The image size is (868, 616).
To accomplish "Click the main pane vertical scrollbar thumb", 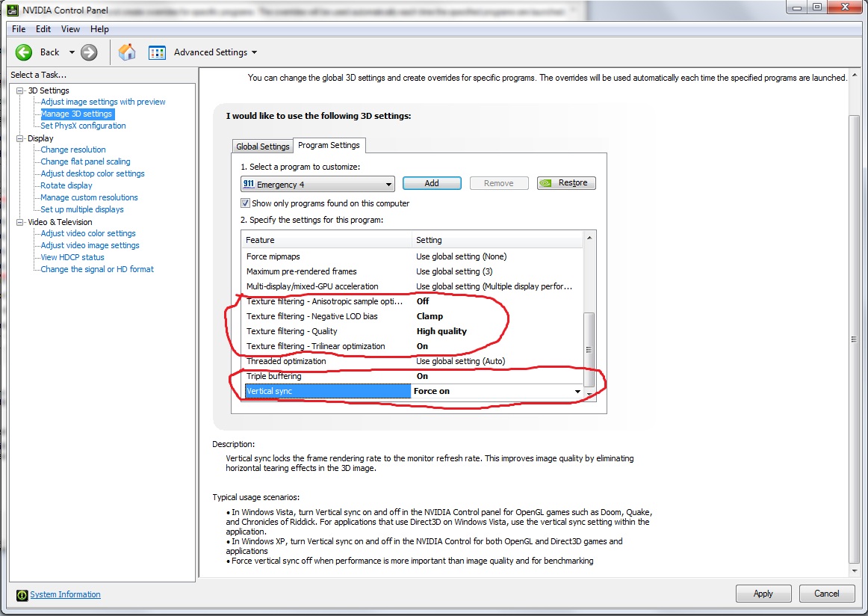I will pyautogui.click(x=854, y=339).
